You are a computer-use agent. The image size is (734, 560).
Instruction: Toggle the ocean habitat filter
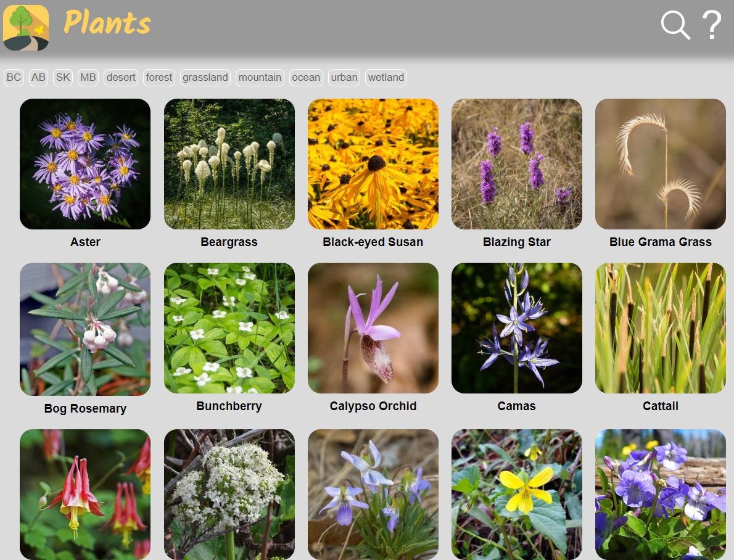click(306, 77)
